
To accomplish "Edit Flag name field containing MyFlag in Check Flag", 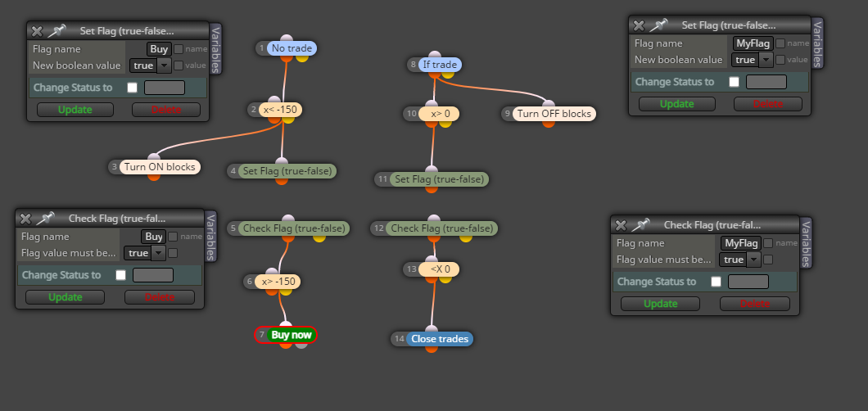I will [x=741, y=243].
